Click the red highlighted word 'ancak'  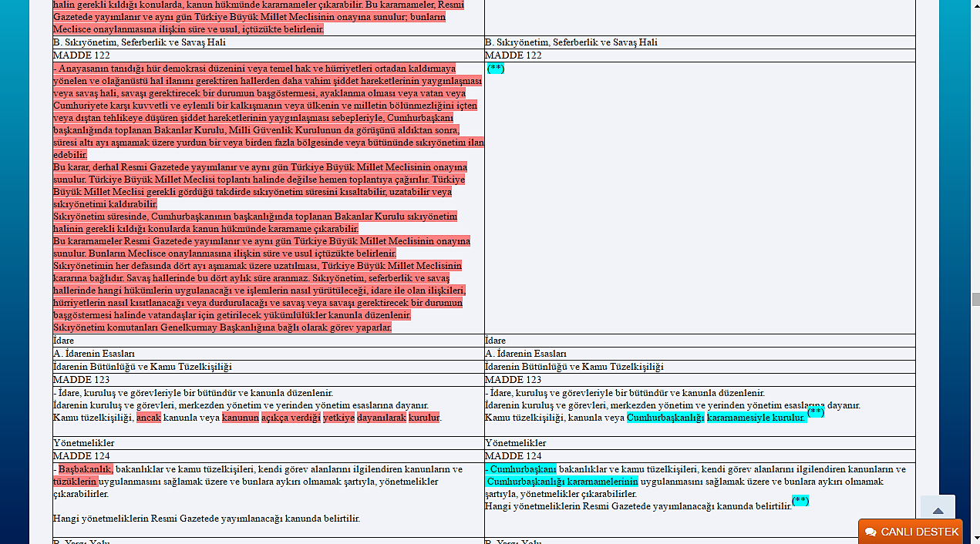point(149,418)
